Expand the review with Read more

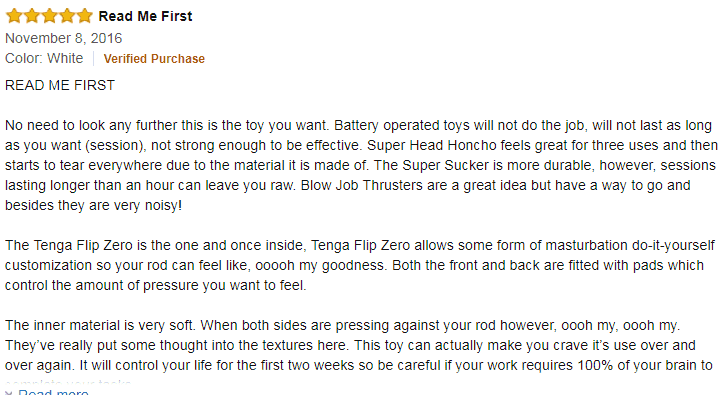tap(53, 392)
